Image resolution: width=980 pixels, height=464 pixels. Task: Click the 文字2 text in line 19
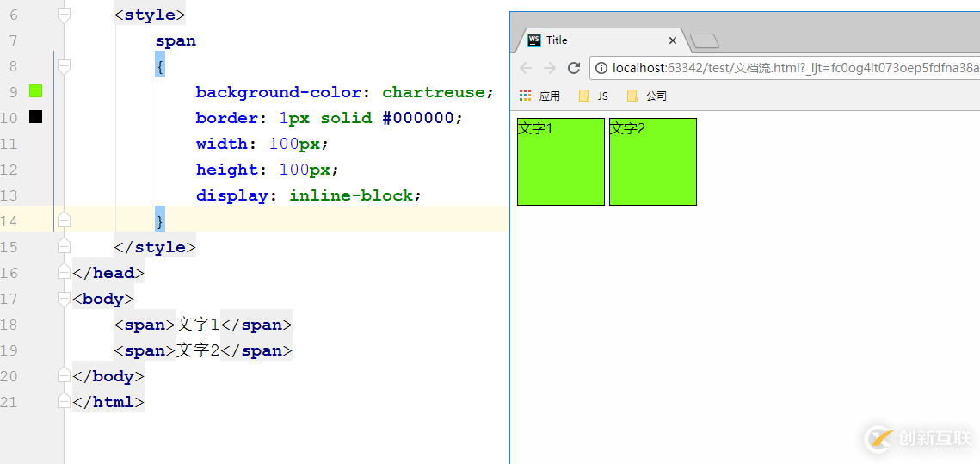(198, 350)
